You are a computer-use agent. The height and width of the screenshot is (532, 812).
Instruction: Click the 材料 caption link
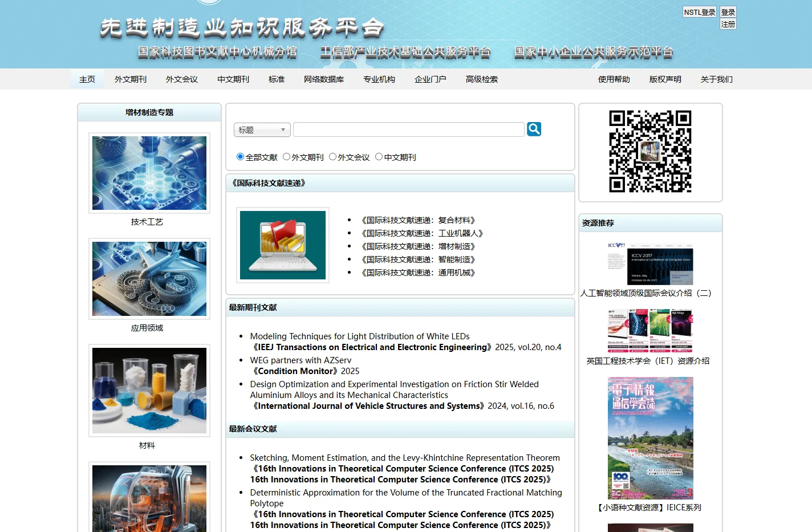(147, 445)
